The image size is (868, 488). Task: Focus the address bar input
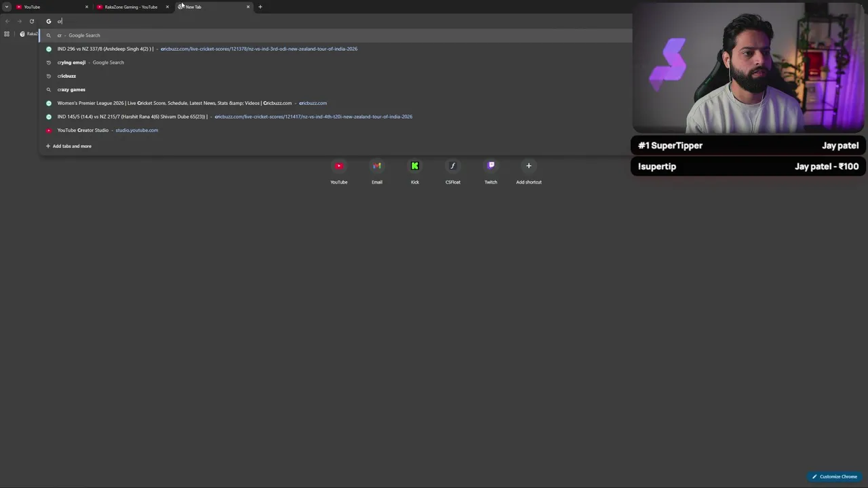pos(336,21)
